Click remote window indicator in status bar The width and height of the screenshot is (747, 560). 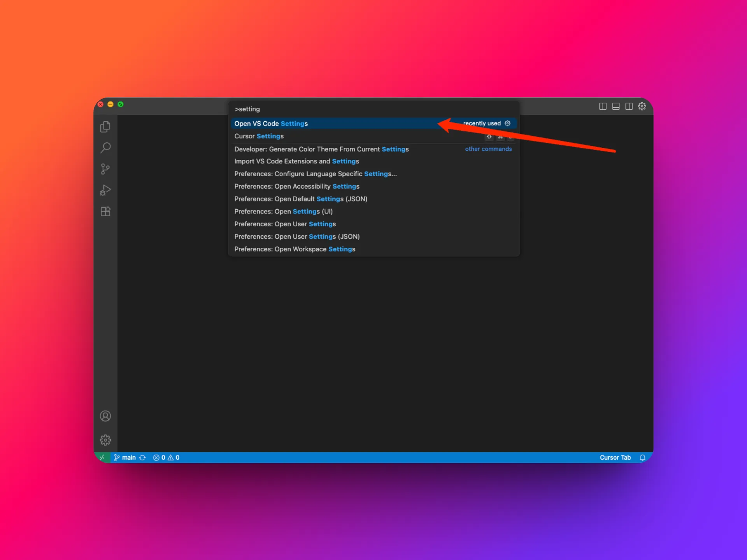coord(102,457)
